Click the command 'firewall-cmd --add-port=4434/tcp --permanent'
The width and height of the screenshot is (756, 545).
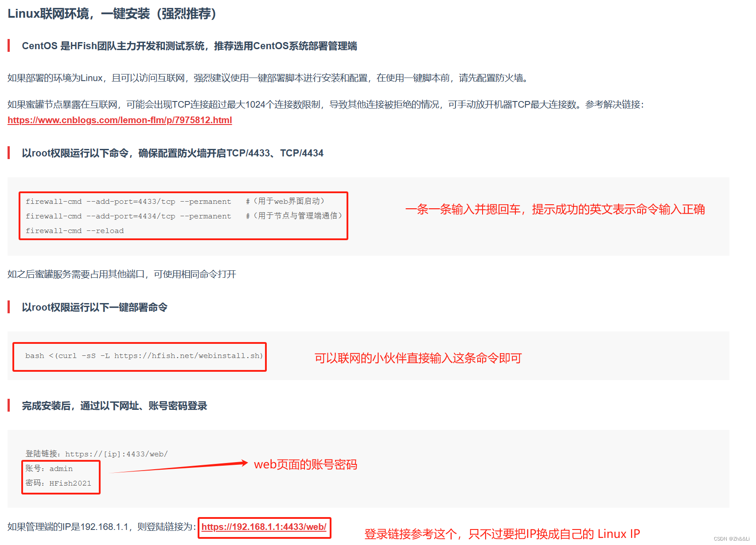(128, 216)
